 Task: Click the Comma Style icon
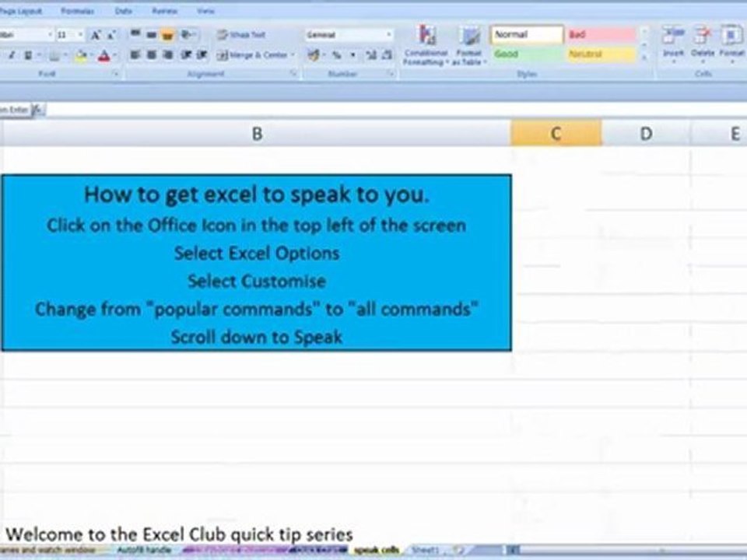tap(353, 55)
